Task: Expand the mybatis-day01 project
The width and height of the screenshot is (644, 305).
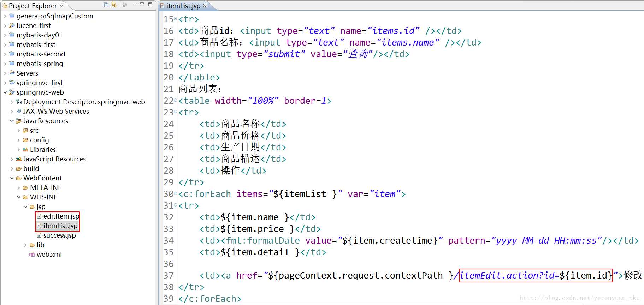Action: click(x=5, y=35)
